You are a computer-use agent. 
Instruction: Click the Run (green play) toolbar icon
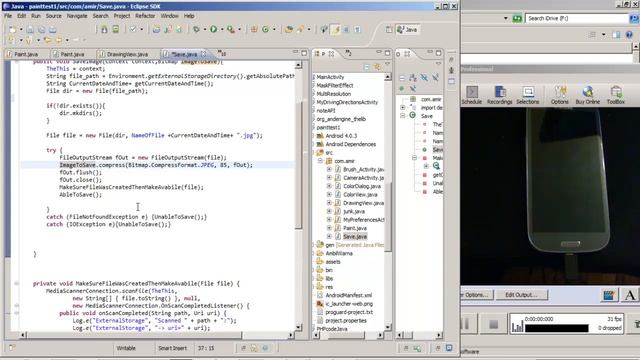213,29
